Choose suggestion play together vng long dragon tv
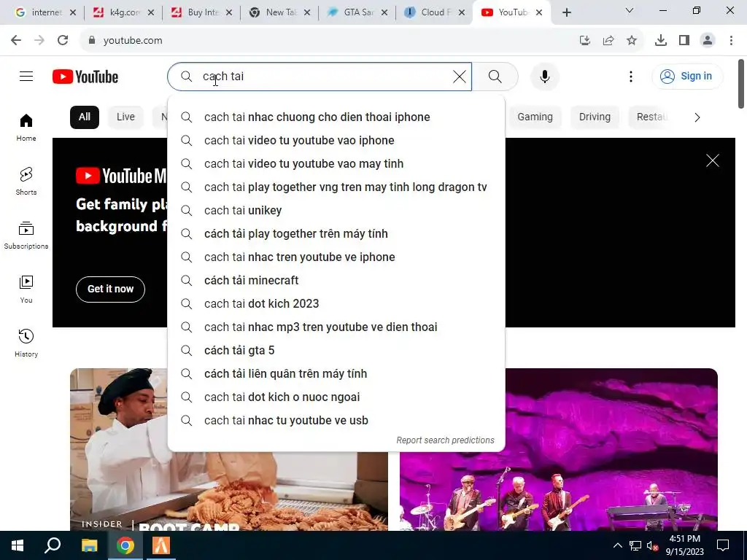The image size is (747, 560). coord(336,187)
